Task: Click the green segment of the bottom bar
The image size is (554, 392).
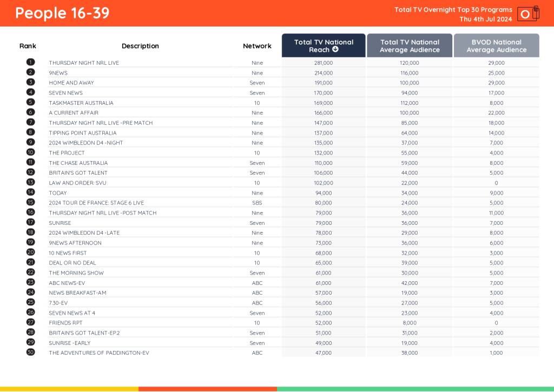Action: [417, 388]
